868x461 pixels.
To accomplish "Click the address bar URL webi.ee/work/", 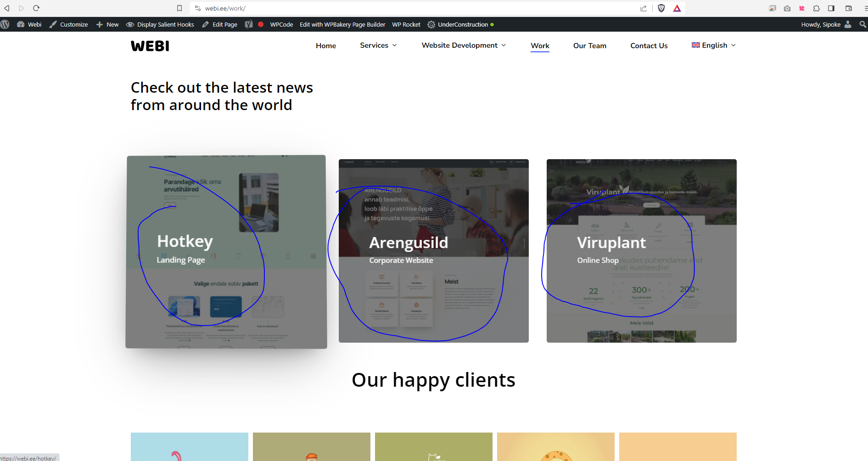I will (x=225, y=8).
